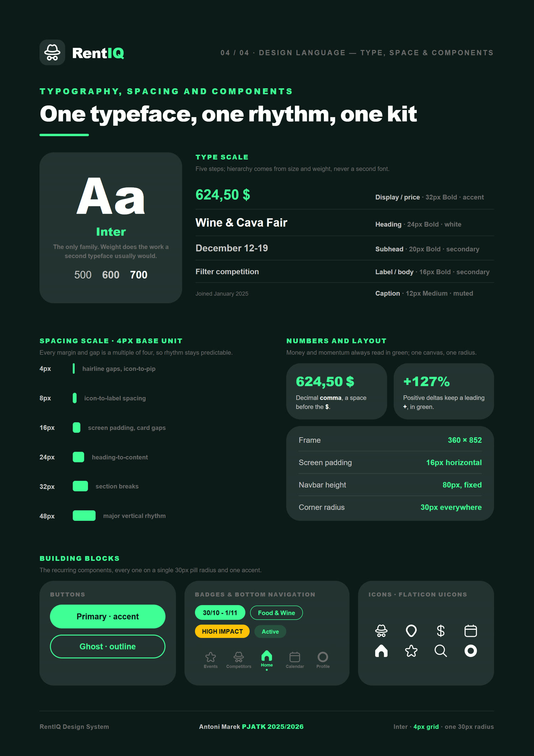Click the 30/10 - 1/11 date badge

pos(220,612)
